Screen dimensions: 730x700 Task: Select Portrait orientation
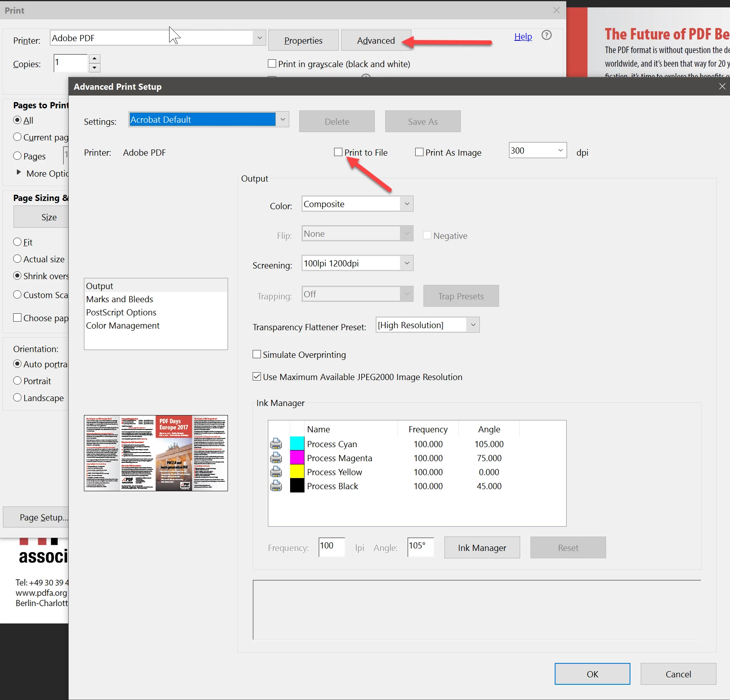pyautogui.click(x=17, y=380)
